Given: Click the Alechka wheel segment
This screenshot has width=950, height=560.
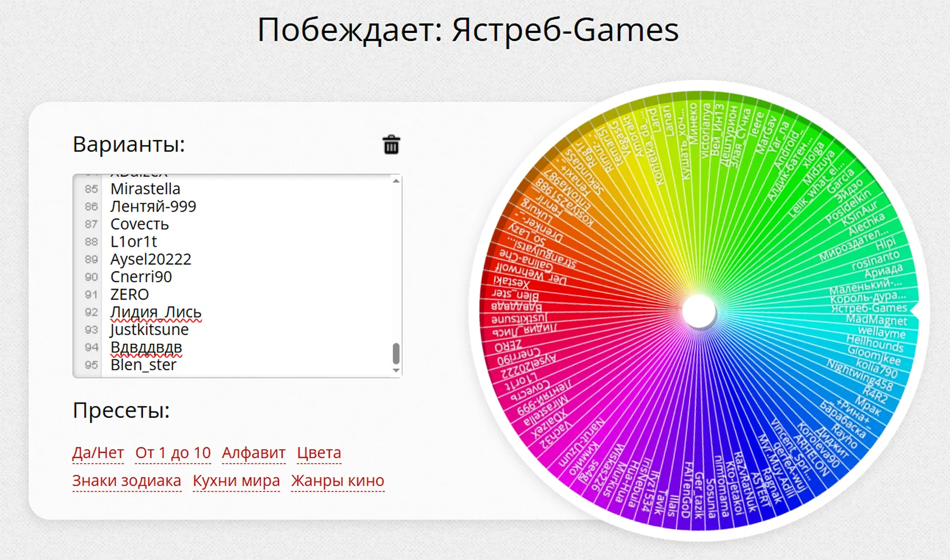Looking at the screenshot, I should (866, 224).
